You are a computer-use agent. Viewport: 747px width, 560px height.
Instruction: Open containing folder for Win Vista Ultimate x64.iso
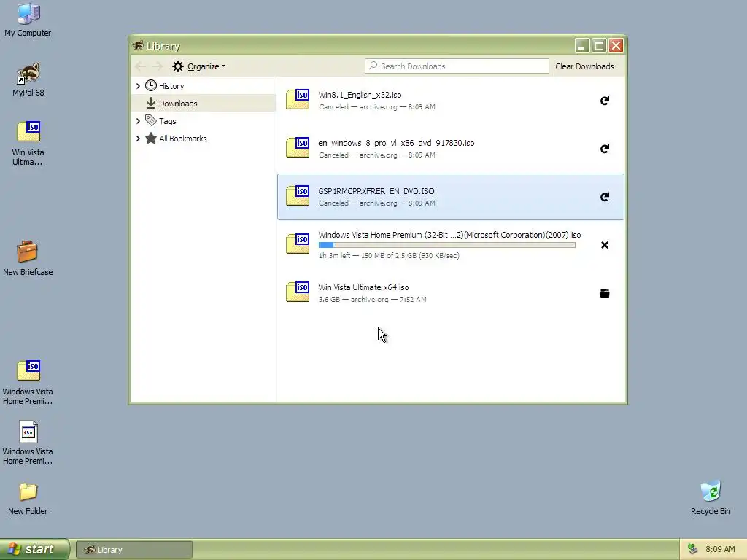[x=605, y=293]
